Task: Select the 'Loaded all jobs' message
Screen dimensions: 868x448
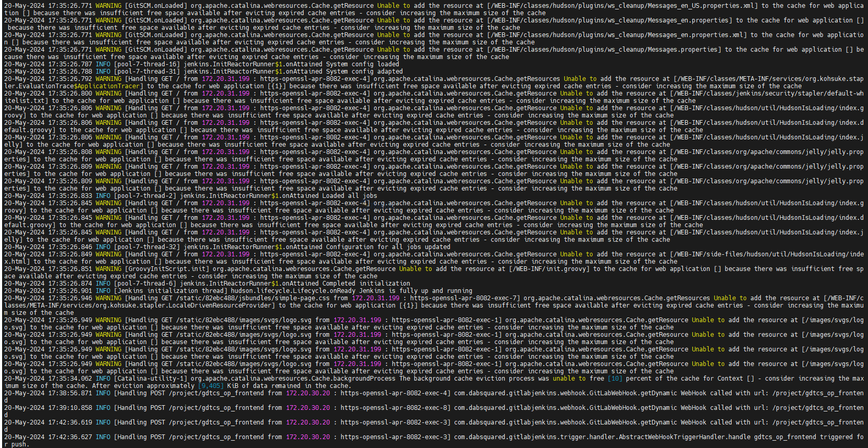Action: 350,196
